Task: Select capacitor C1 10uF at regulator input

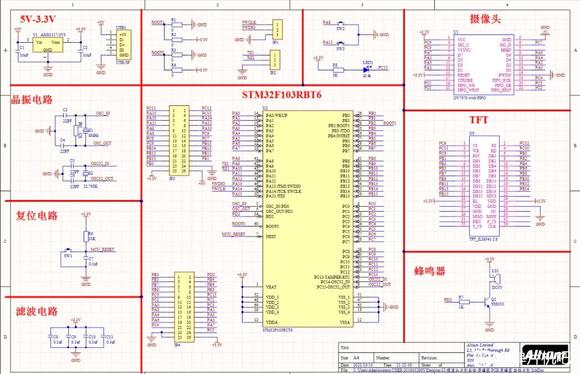Action: click(18, 51)
